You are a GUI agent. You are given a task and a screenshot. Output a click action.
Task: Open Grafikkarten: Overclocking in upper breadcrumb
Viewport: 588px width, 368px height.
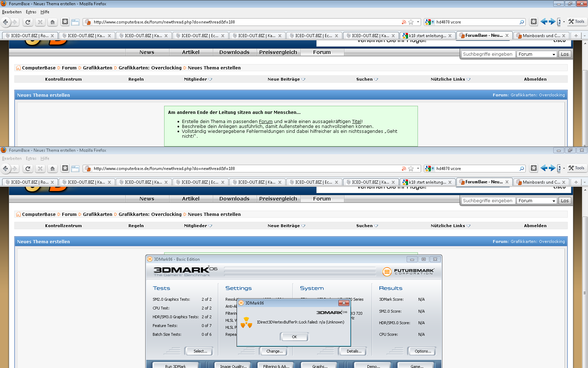pyautogui.click(x=150, y=68)
